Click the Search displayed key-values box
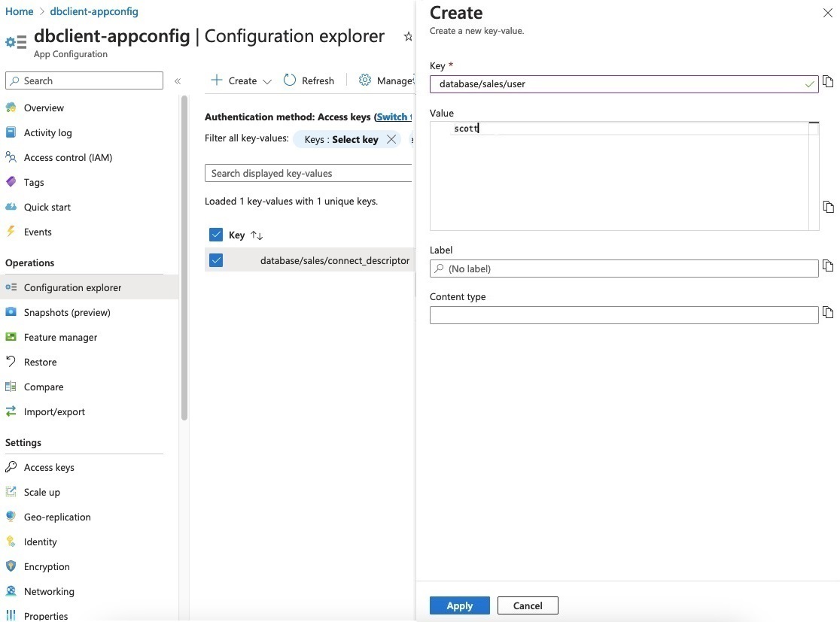This screenshot has height=622, width=840. coord(308,173)
